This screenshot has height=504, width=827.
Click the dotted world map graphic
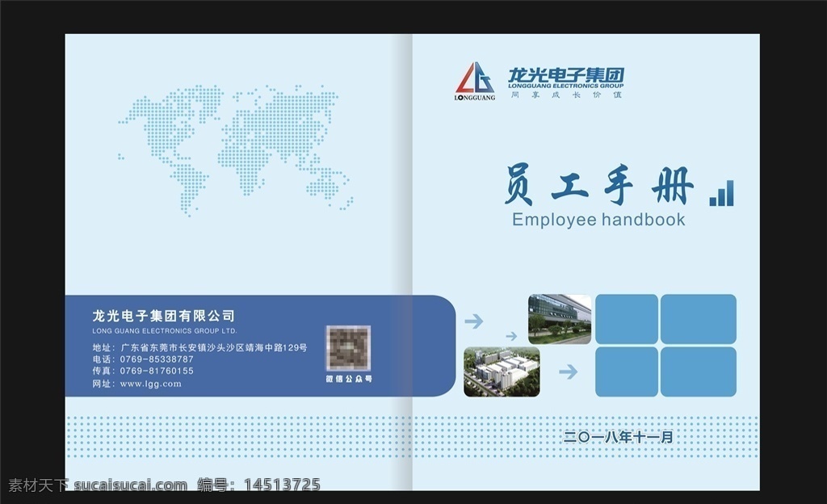(236, 149)
